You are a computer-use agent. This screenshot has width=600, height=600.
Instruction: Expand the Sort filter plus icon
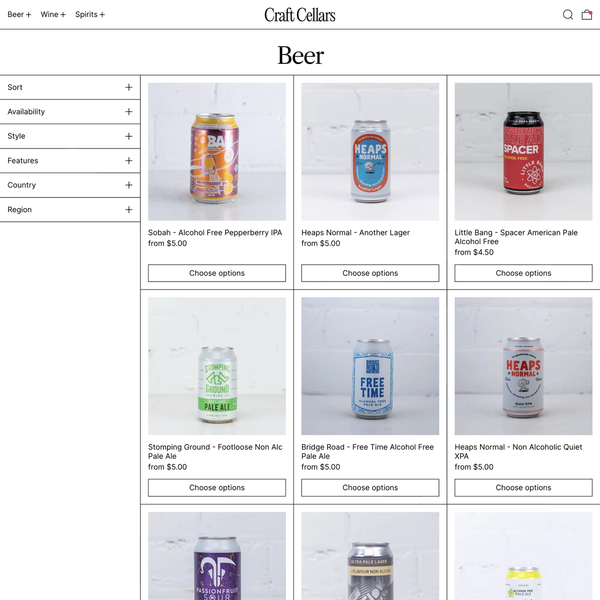click(129, 87)
